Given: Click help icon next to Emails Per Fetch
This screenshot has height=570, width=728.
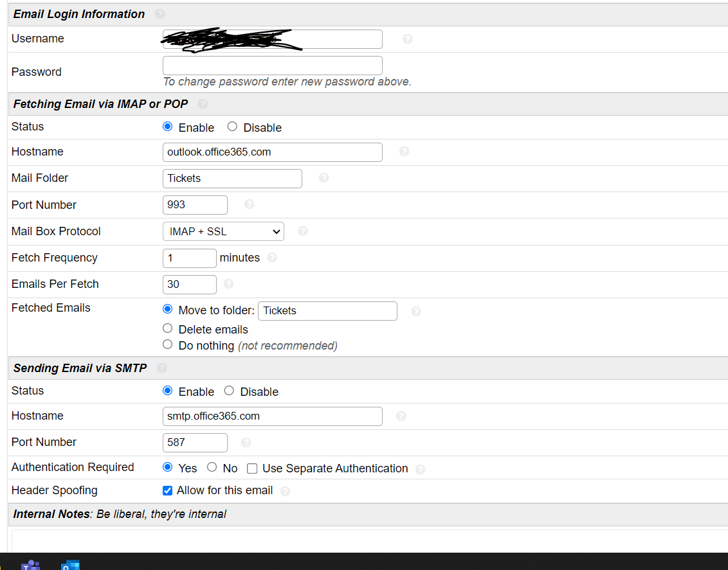Looking at the screenshot, I should click(x=228, y=284).
